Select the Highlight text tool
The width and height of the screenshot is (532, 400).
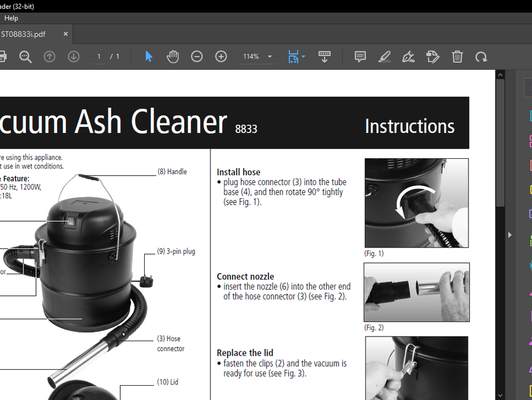(x=384, y=57)
